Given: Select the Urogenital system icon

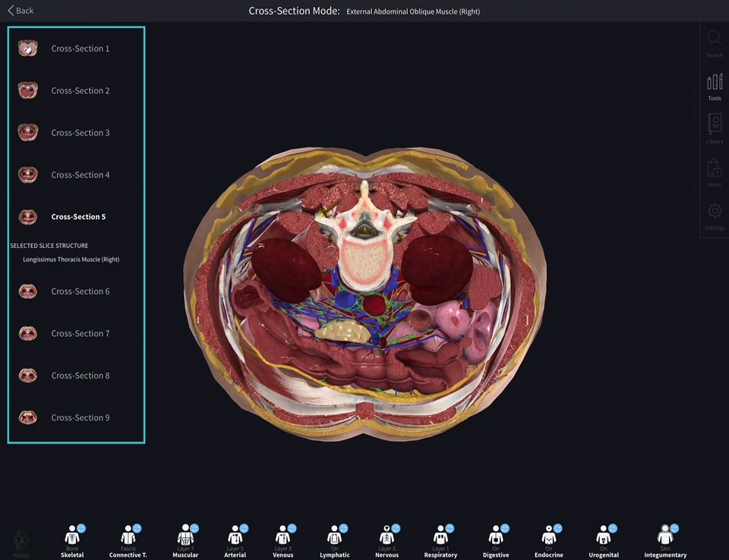Looking at the screenshot, I should (x=604, y=536).
